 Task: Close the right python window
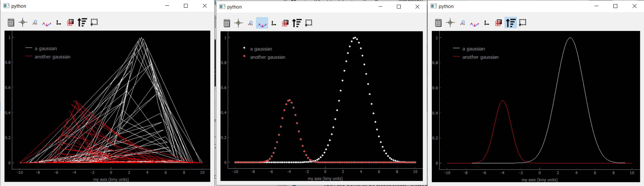tap(634, 6)
